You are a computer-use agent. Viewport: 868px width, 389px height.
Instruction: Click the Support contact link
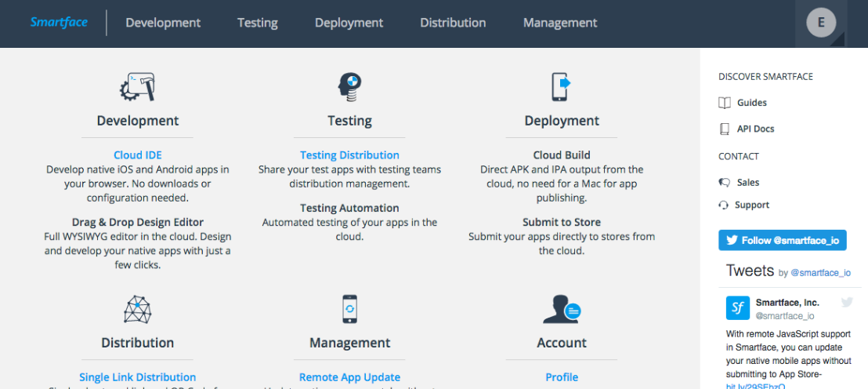[x=752, y=205]
